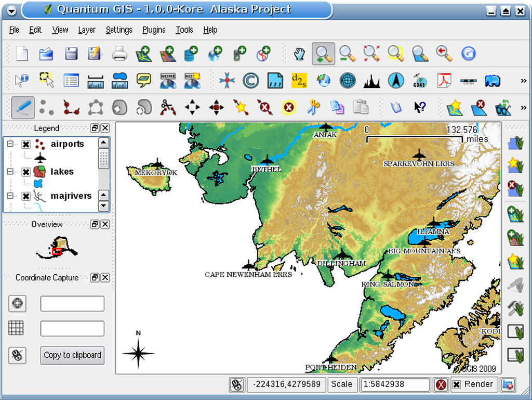Screen dimensions: 532x400
Task: Add a vector layer from toolbar
Action: point(143,54)
